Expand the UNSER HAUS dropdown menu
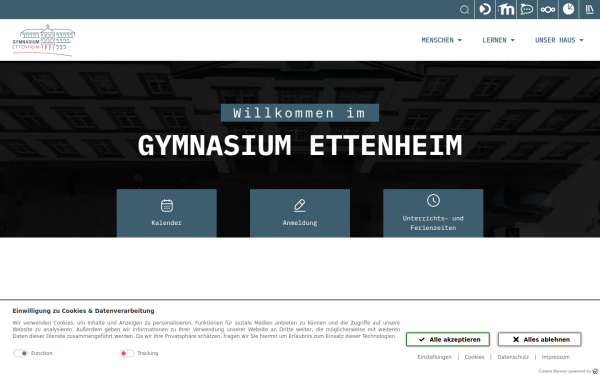 click(x=559, y=40)
